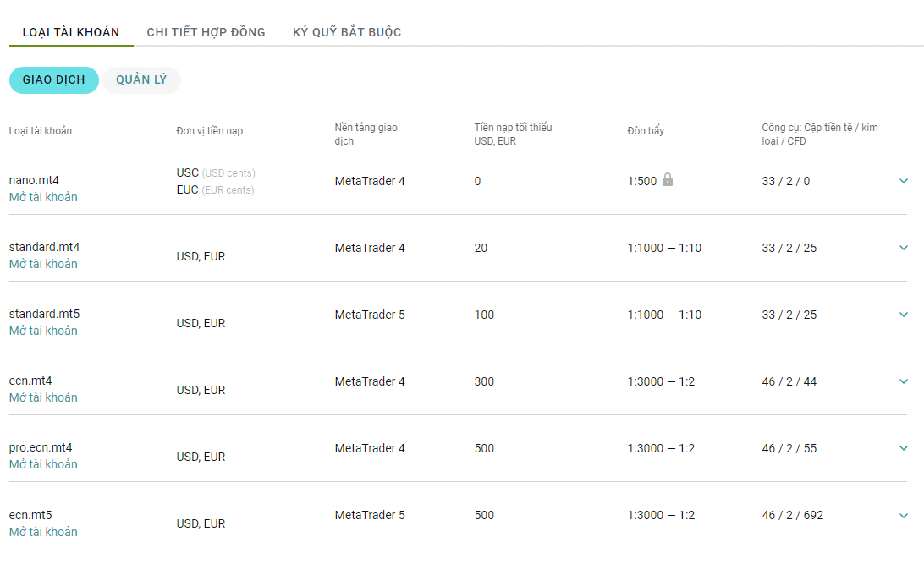Click the Đòn bẩy column header
The height and width of the screenshot is (564, 924).
[646, 131]
